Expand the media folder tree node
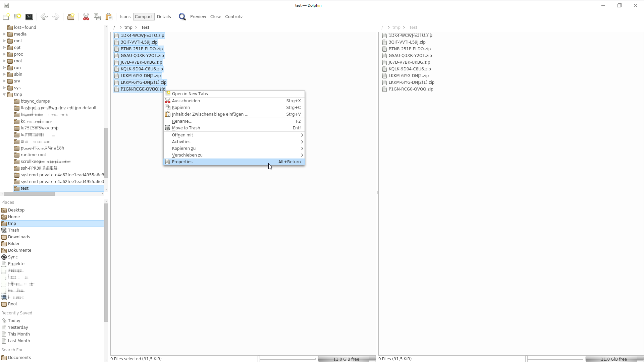644x362 pixels. pyautogui.click(x=4, y=34)
